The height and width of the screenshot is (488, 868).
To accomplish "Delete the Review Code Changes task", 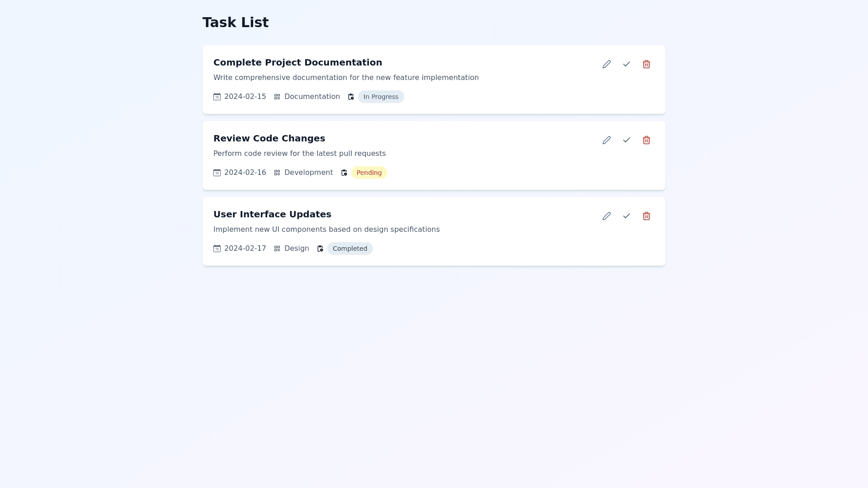I will point(646,140).
